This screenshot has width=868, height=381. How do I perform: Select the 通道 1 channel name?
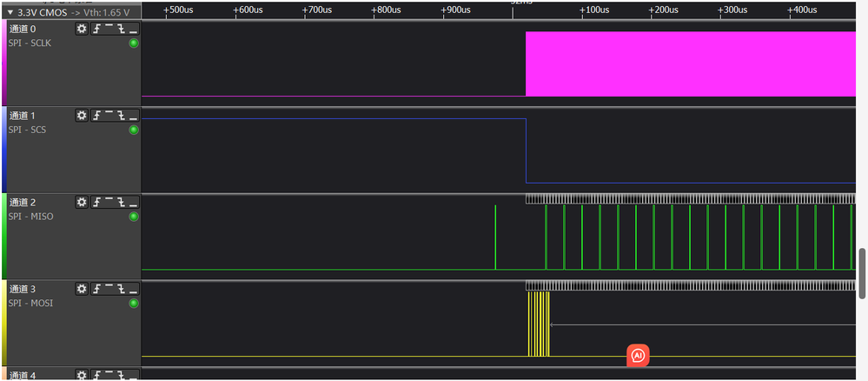(22, 116)
